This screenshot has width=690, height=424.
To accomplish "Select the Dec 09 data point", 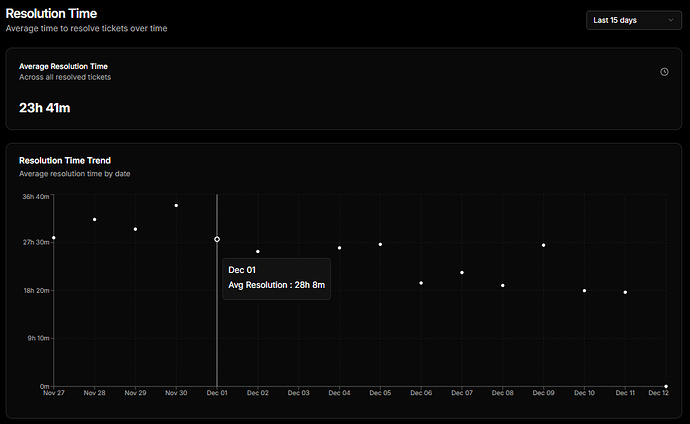I will 544,245.
